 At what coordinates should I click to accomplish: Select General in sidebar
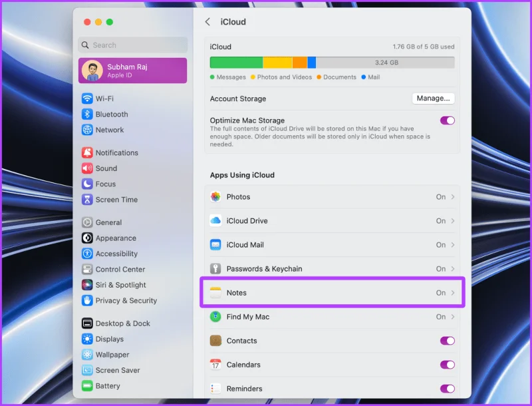click(x=132, y=222)
